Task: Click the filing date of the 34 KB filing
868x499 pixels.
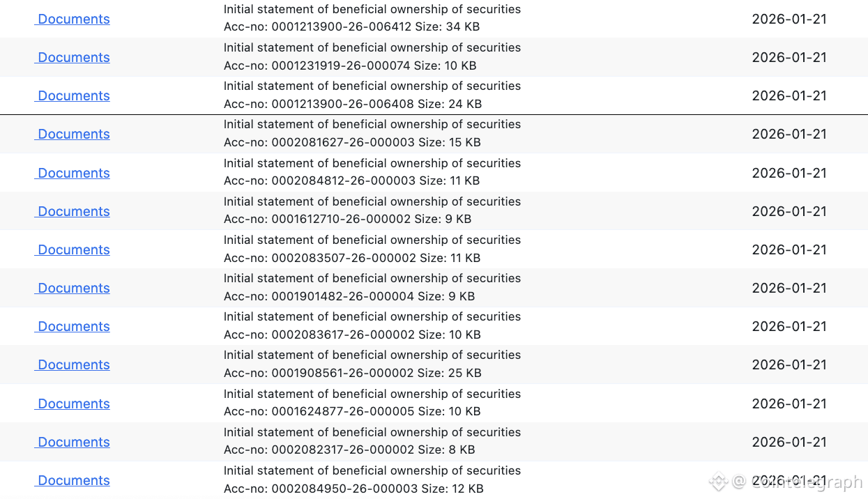Action: 789,19
